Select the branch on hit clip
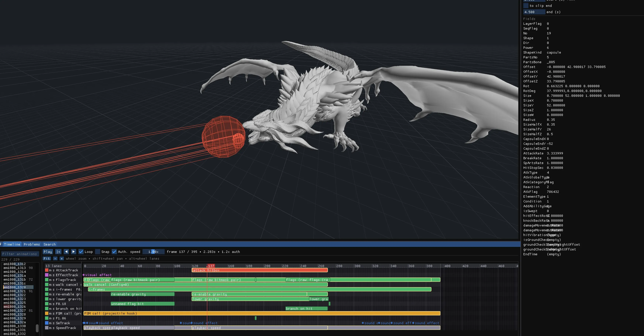This screenshot has width=644, height=336. pos(307,309)
